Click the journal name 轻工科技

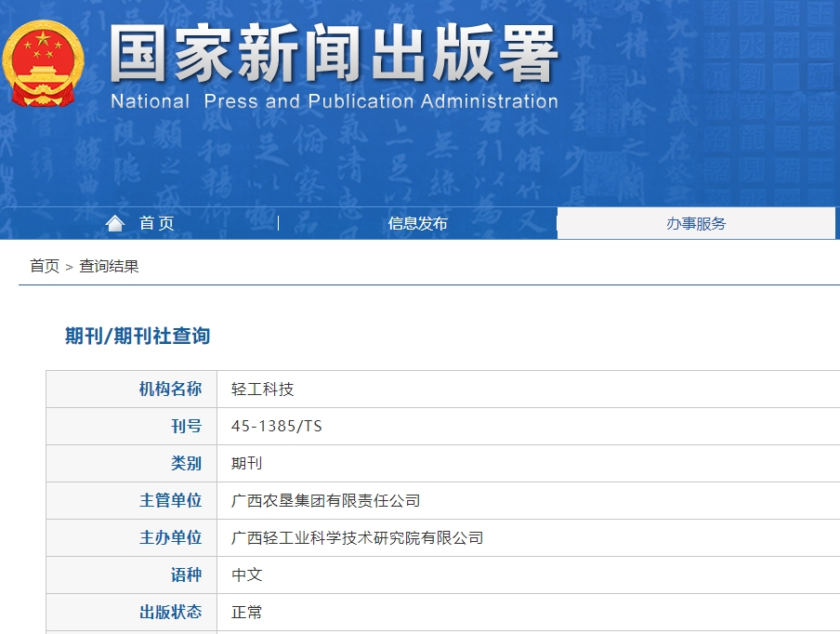pyautogui.click(x=263, y=389)
